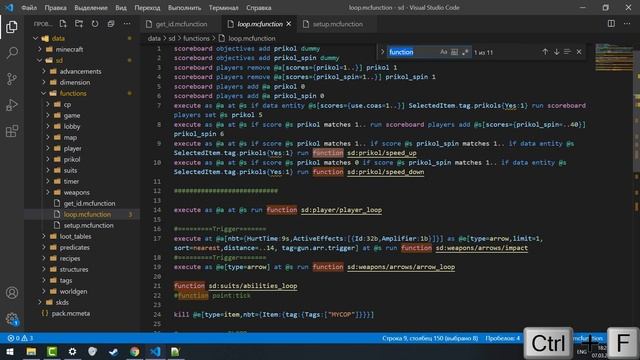This screenshot has width=640, height=360.
Task: Open the Search view in activity bar
Action: 12,53
